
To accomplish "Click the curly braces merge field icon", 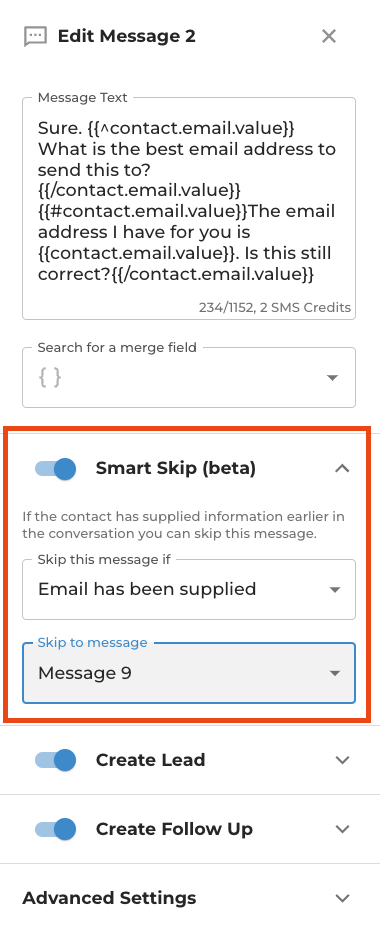I will (50, 377).
